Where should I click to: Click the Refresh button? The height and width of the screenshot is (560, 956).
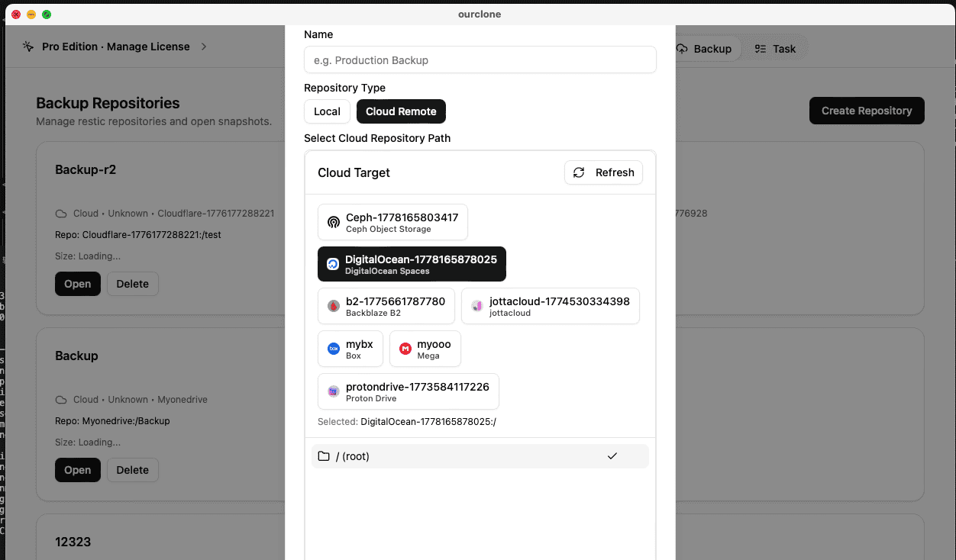[603, 172]
